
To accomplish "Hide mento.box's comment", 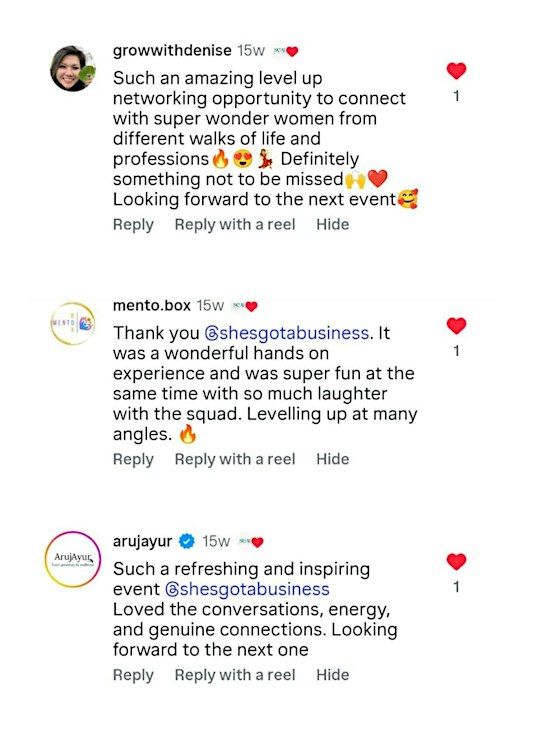I will tap(333, 459).
